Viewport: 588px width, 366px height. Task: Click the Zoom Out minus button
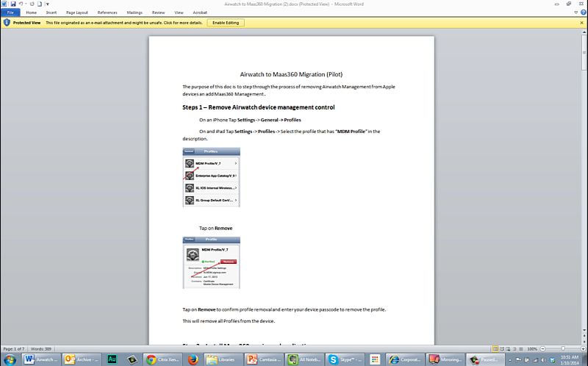(x=542, y=349)
